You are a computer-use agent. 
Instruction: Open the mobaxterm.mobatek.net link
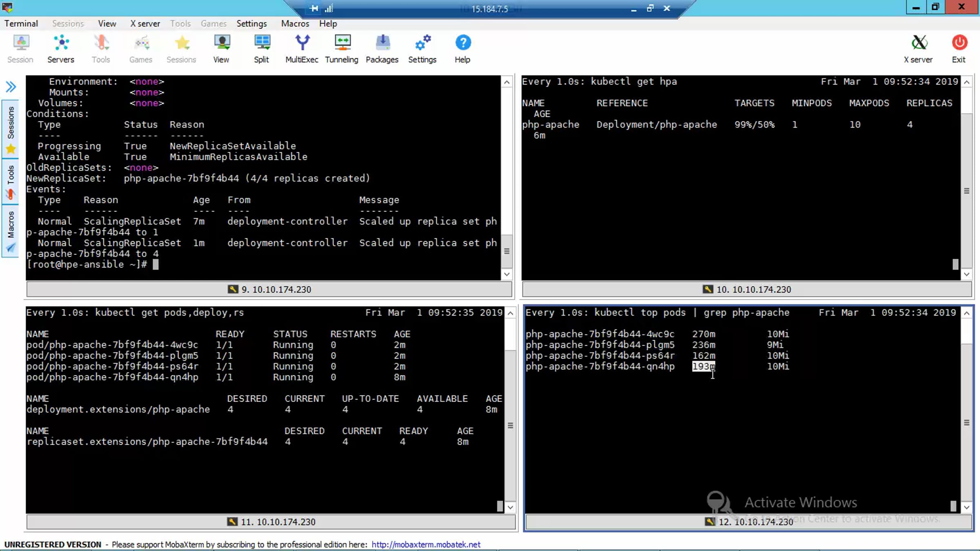pyautogui.click(x=426, y=544)
